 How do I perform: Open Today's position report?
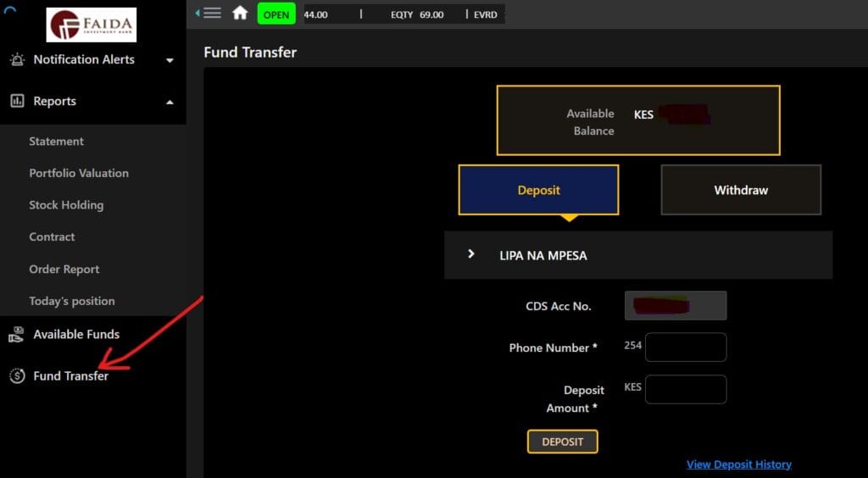point(72,301)
